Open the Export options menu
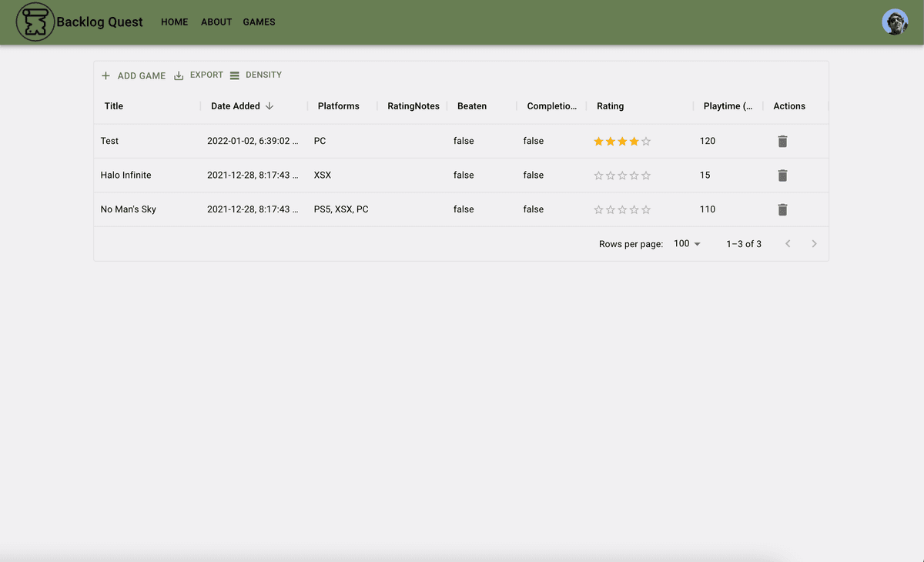Screen dimensions: 924x562 point(199,75)
